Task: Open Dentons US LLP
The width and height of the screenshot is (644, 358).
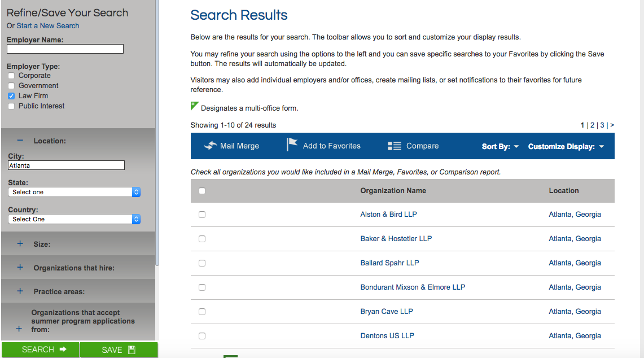Action: (x=387, y=335)
